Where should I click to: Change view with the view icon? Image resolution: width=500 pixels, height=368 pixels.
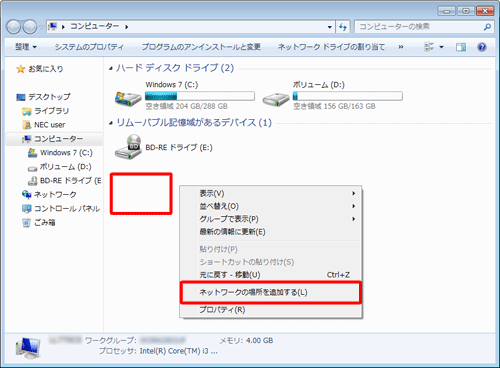pyautogui.click(x=429, y=47)
